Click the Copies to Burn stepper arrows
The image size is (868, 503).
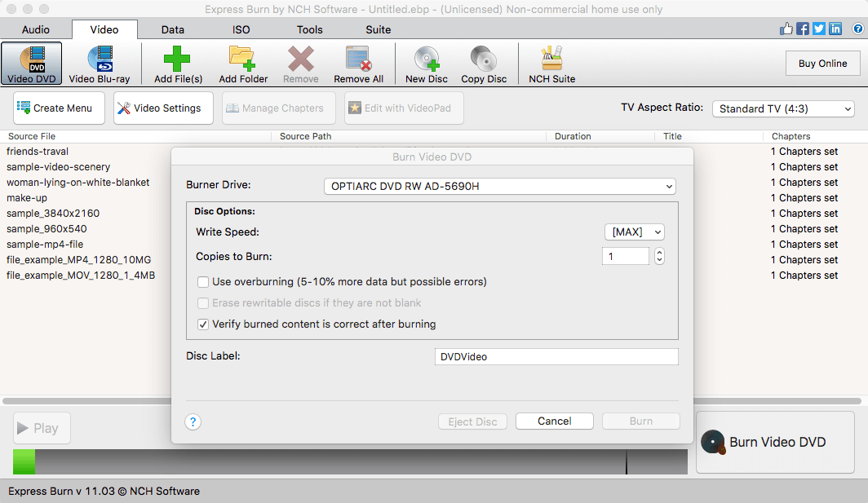pos(660,257)
